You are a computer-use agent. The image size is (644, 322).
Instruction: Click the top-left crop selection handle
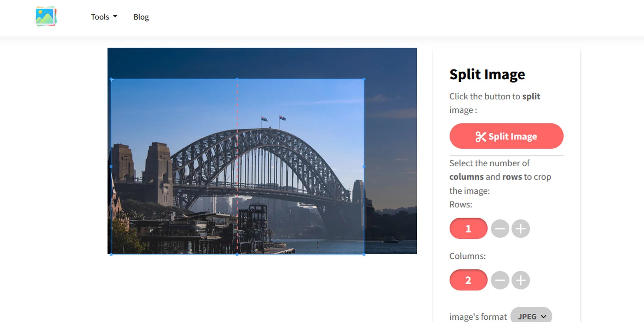click(x=111, y=79)
